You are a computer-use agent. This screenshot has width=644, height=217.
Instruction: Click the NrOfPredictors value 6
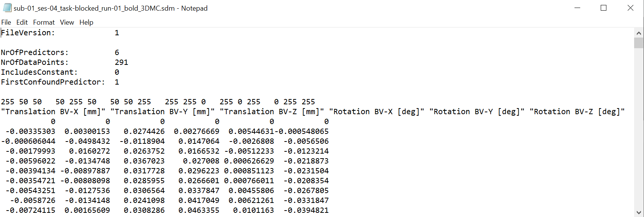click(x=117, y=52)
